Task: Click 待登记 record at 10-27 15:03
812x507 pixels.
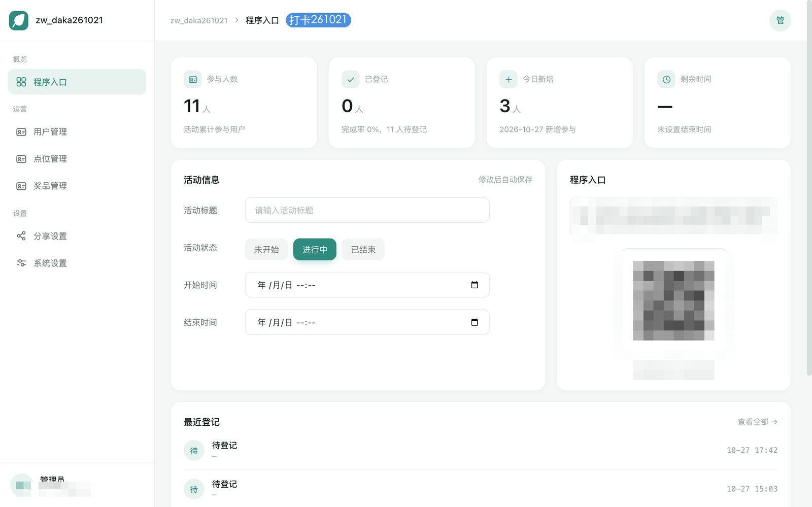Action: pos(481,489)
